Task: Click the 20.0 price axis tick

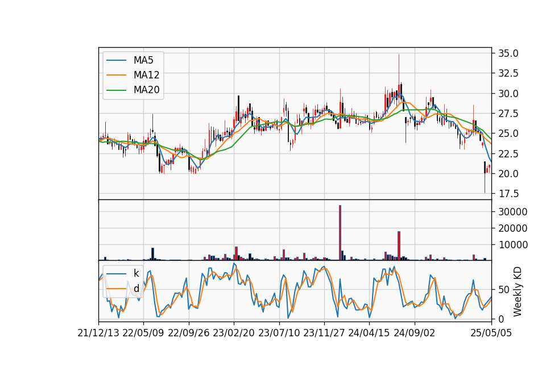Action: 508,174
